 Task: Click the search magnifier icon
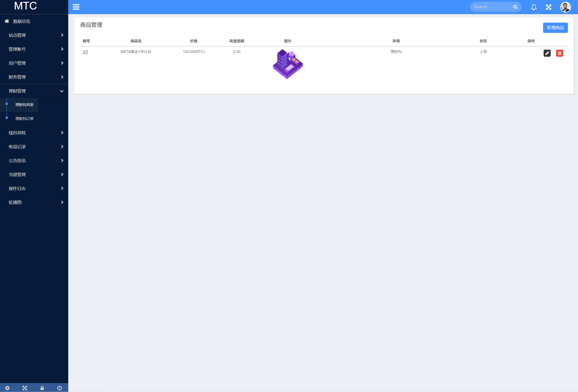[x=516, y=7]
